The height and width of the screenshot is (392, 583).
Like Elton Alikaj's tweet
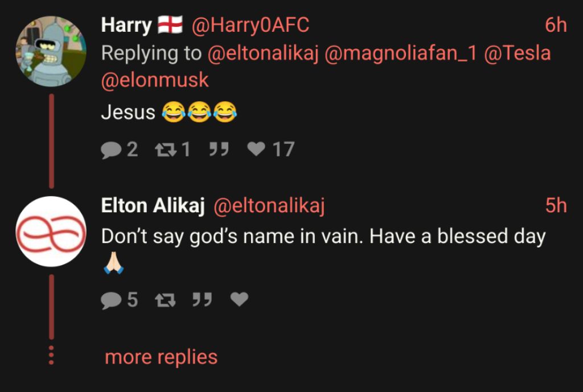tap(239, 300)
